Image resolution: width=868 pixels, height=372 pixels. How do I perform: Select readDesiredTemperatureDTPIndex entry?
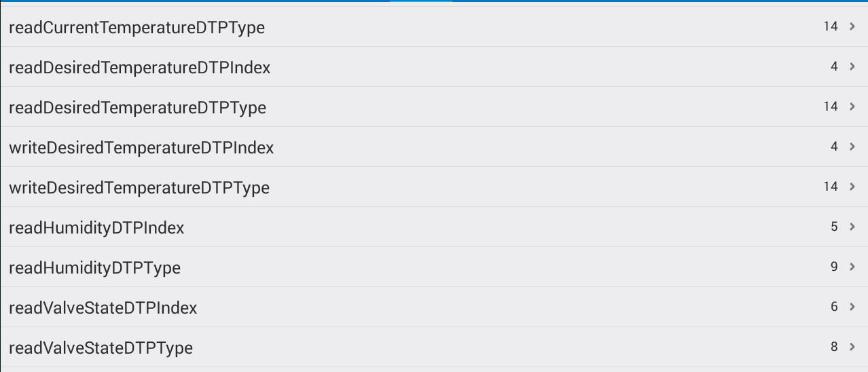[x=139, y=68]
